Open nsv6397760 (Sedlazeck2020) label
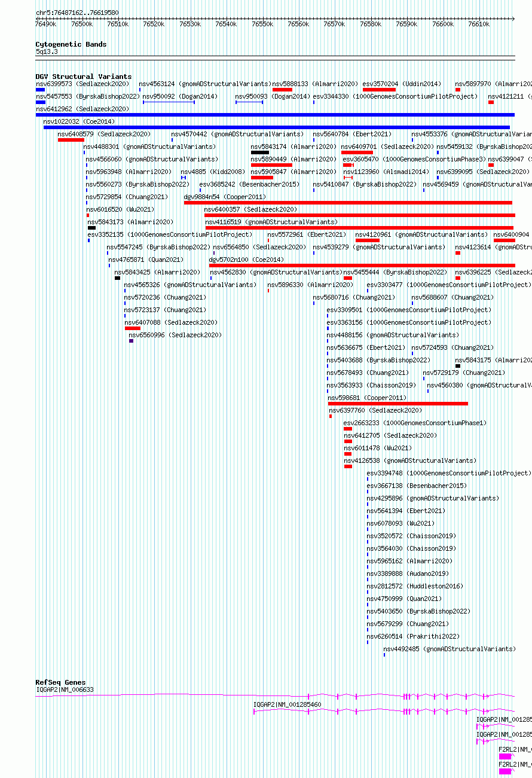This screenshot has width=532, height=778. (375, 411)
